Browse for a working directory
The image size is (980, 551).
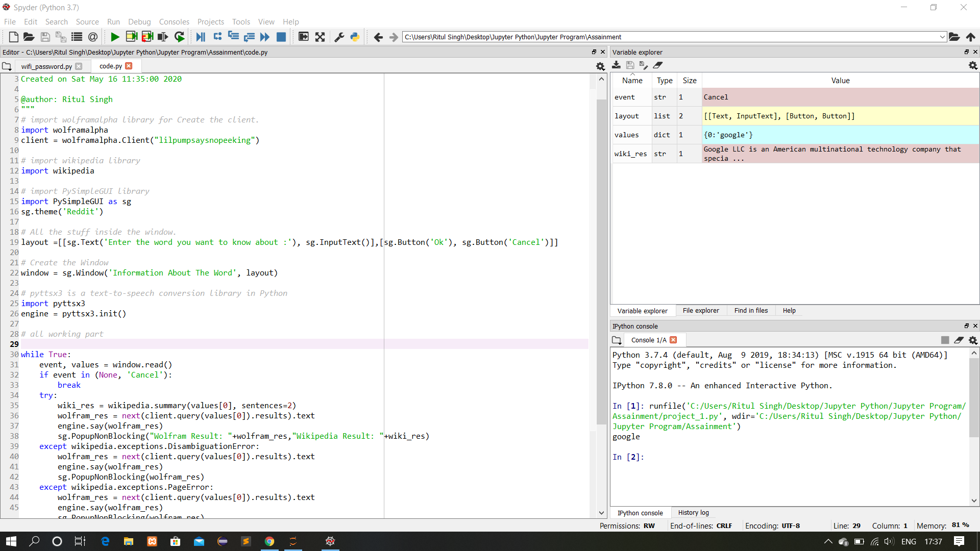coord(954,37)
